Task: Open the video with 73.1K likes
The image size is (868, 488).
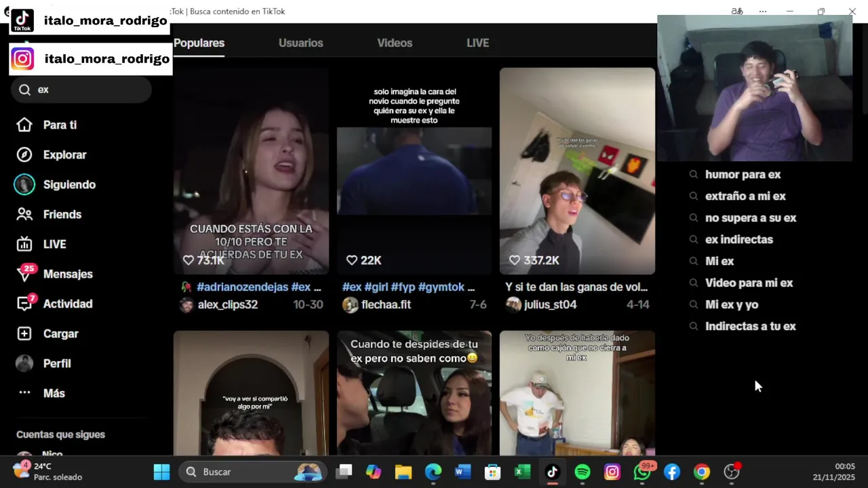Action: pyautogui.click(x=251, y=171)
